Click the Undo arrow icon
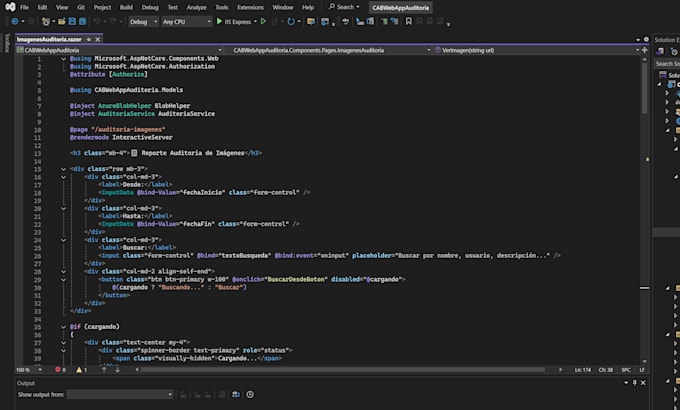The height and width of the screenshot is (410, 680). tap(96, 21)
